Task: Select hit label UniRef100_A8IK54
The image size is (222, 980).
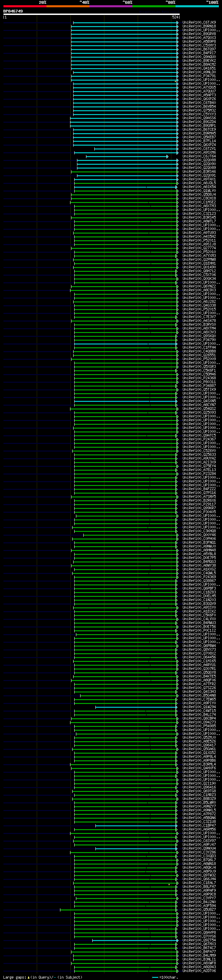Action: [x=199, y=187]
